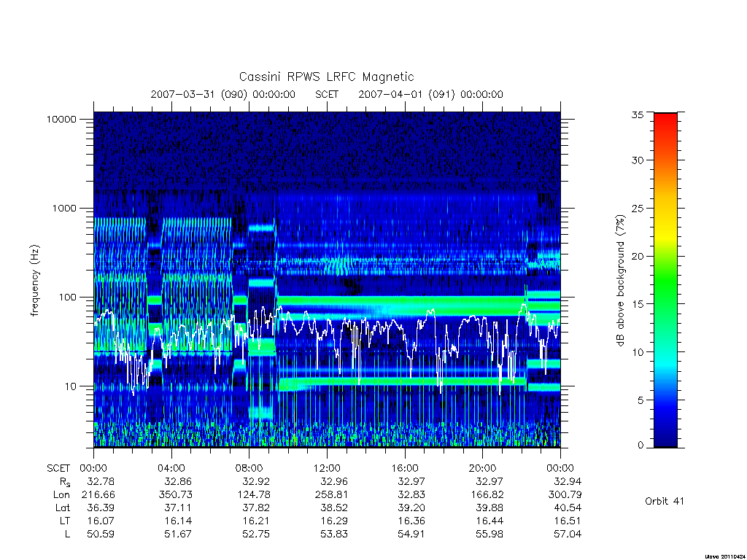This screenshot has height=560, width=747.
Task: Click the '100' frequency tick label
Action: [68, 297]
